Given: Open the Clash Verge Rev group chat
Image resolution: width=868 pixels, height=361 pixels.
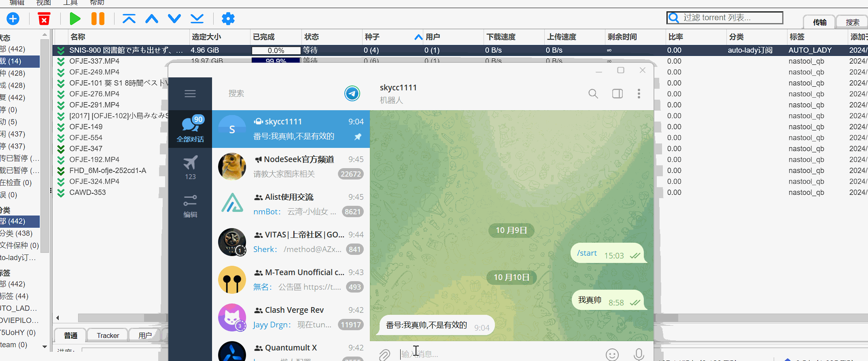Looking at the screenshot, I should [x=291, y=317].
